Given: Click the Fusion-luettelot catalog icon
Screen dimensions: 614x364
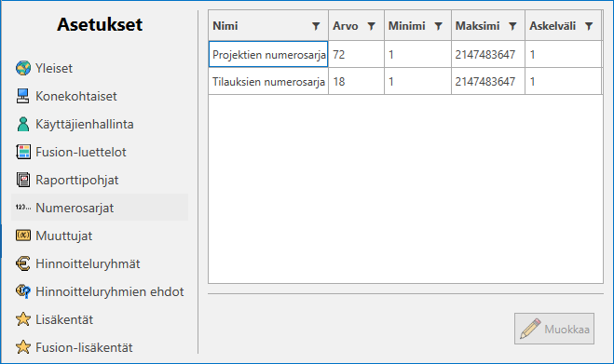Looking at the screenshot, I should pyautogui.click(x=23, y=152).
